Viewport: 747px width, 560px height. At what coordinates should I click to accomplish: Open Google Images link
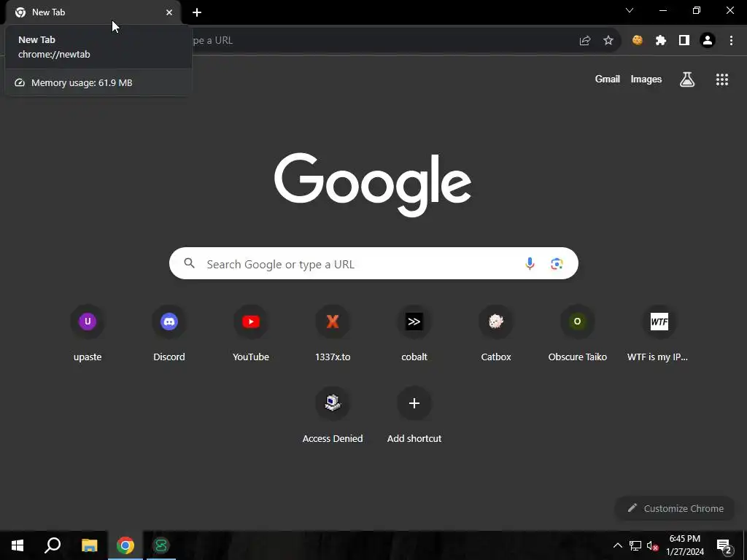click(x=646, y=79)
